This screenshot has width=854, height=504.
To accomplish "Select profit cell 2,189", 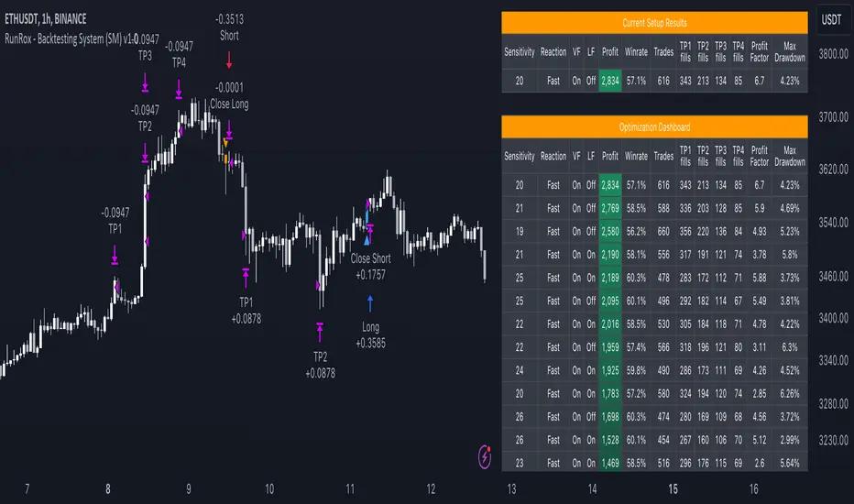I will tap(610, 278).
